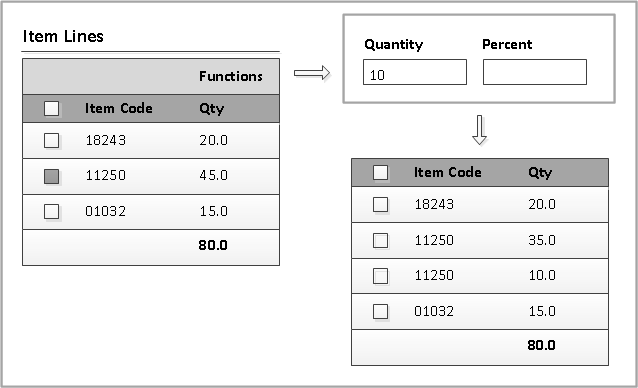This screenshot has height=388, width=638.
Task: Check the box for item 18243 in the left table
Action: click(52, 141)
